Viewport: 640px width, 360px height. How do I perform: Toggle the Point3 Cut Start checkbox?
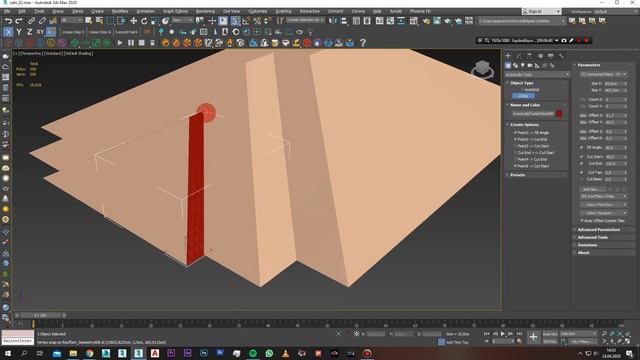click(516, 166)
